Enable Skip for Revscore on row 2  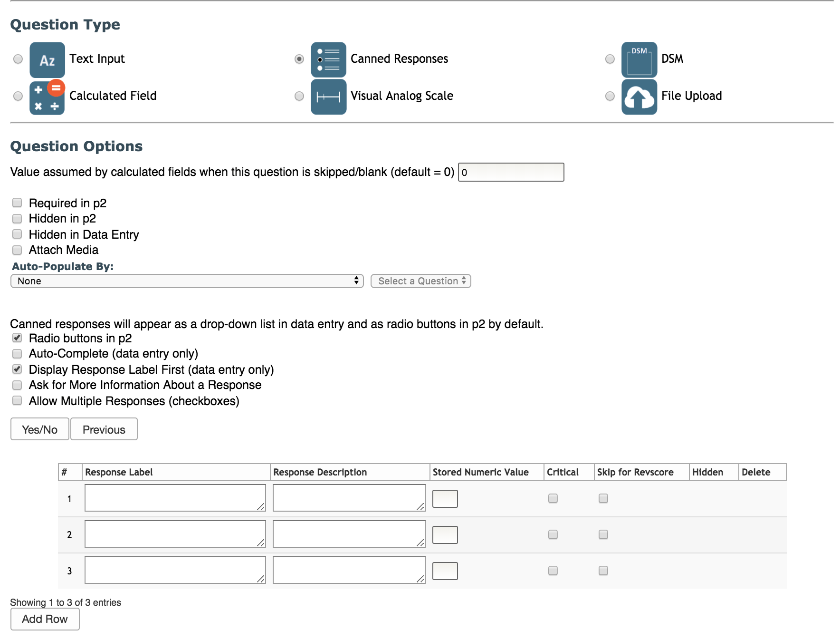pyautogui.click(x=602, y=534)
